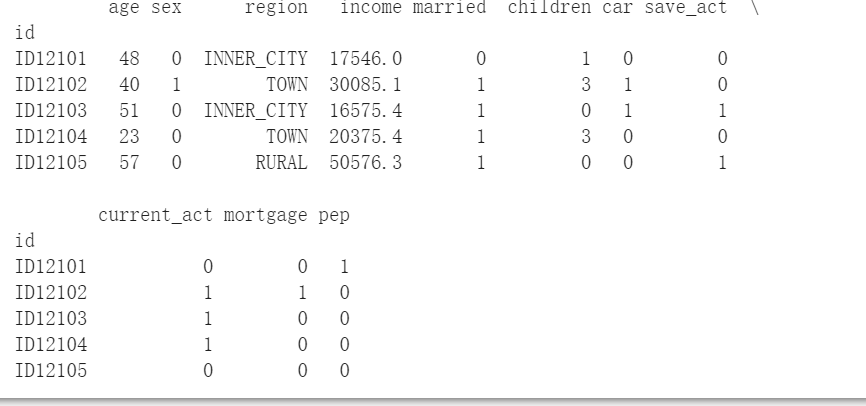This screenshot has width=866, height=406.
Task: Click the region column header
Action: [276, 8]
